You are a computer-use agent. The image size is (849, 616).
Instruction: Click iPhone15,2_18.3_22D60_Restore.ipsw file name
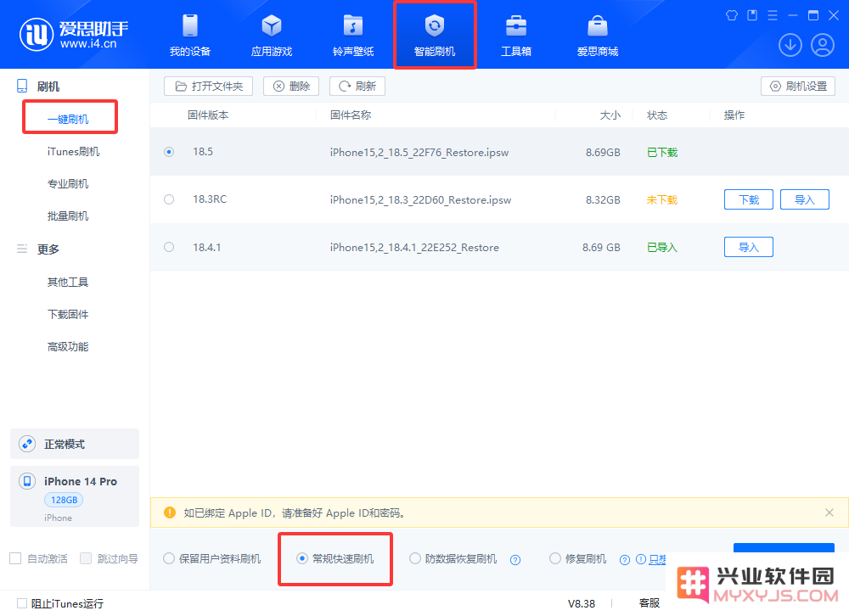pos(420,199)
